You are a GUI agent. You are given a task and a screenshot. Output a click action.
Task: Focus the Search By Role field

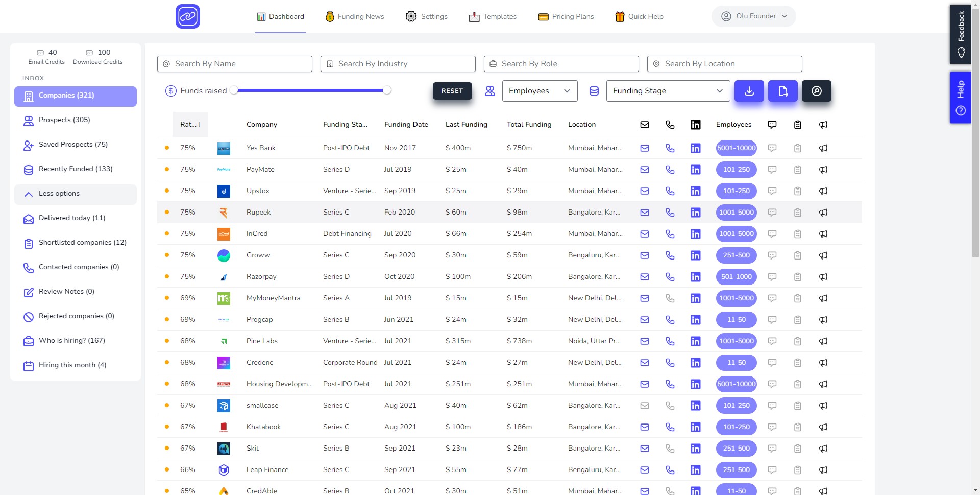coord(561,64)
